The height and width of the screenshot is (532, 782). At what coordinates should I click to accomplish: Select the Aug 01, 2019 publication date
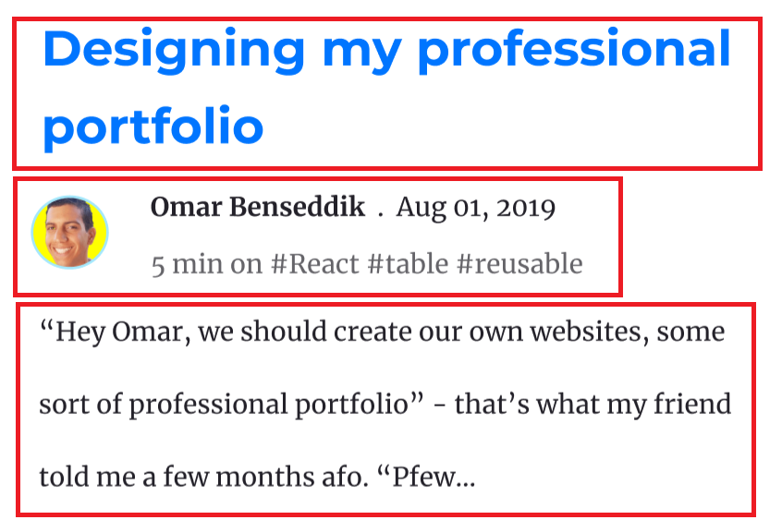click(x=475, y=208)
